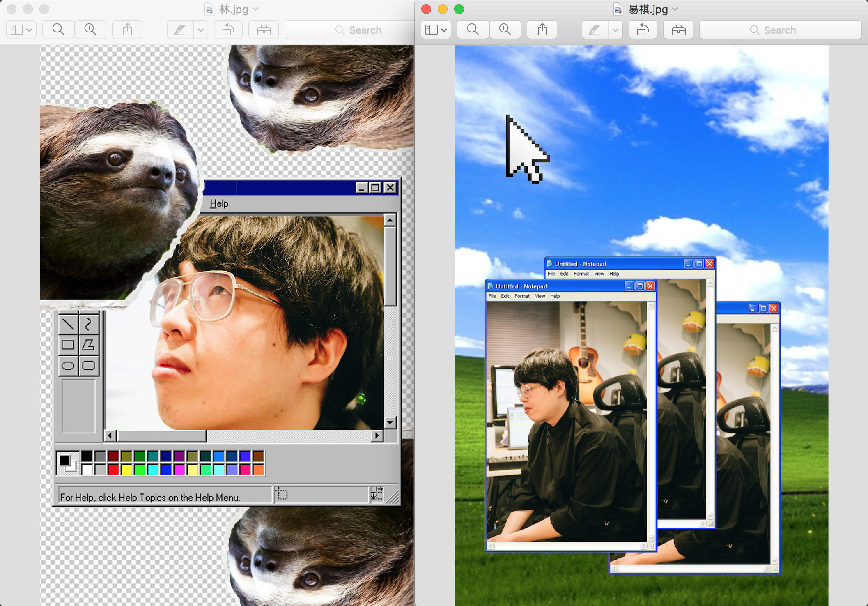Show the Markup Toolbar in 林.jpg window
This screenshot has height=606, width=868.
(x=264, y=30)
